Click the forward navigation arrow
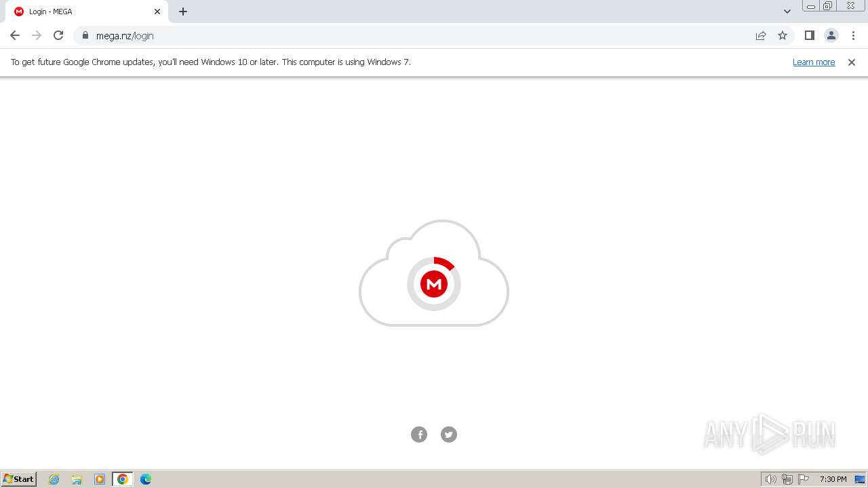This screenshot has height=488, width=868. 37,36
